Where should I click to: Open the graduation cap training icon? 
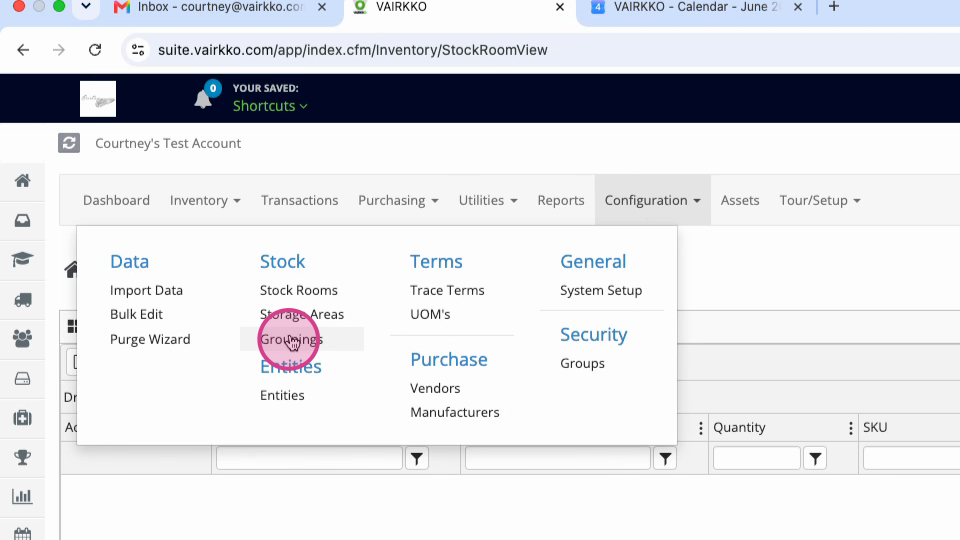23,260
